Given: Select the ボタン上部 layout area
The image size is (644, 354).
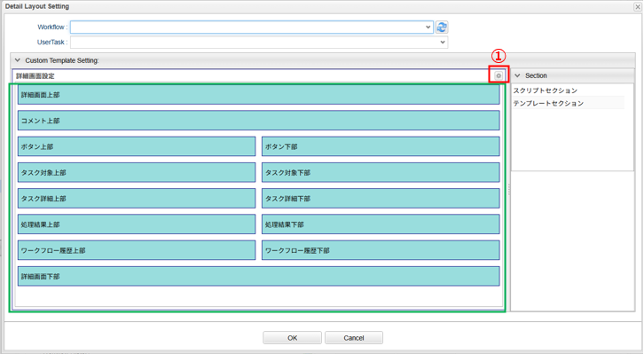Looking at the screenshot, I should point(137,146).
